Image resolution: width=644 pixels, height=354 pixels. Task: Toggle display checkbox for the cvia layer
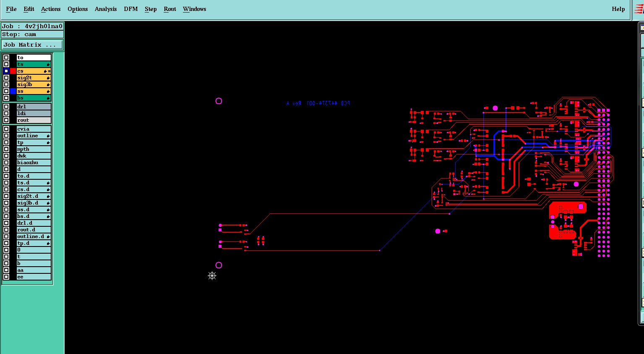coord(6,129)
